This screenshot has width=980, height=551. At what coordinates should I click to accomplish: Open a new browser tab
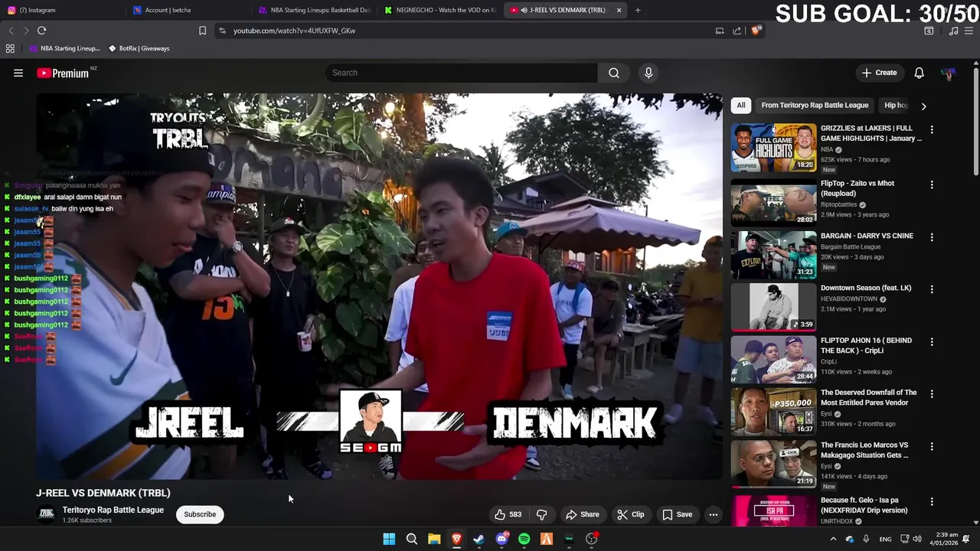coord(638,10)
